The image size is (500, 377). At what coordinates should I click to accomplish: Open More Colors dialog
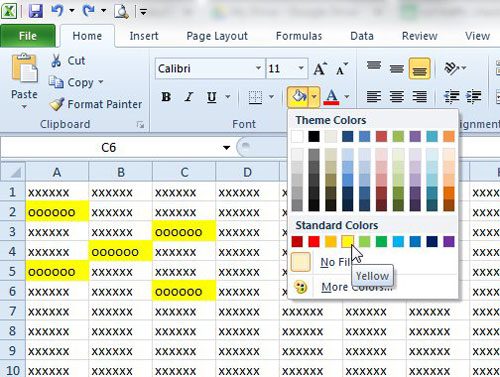357,287
